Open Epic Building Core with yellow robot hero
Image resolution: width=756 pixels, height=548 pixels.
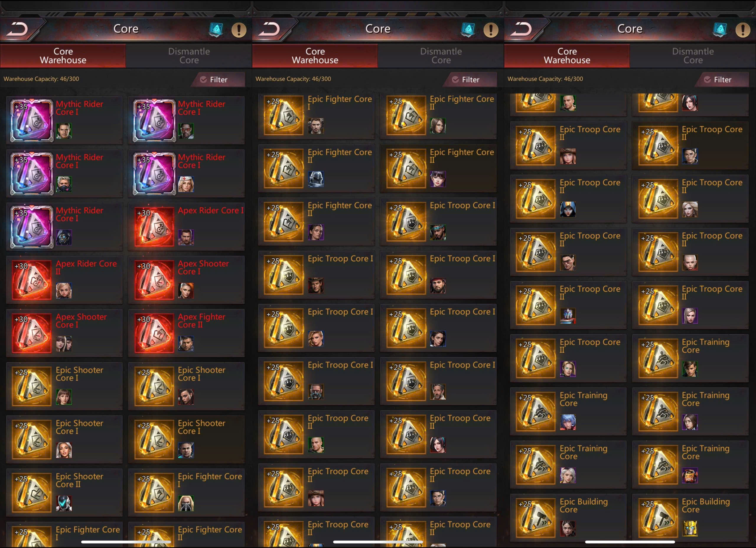pos(690,518)
